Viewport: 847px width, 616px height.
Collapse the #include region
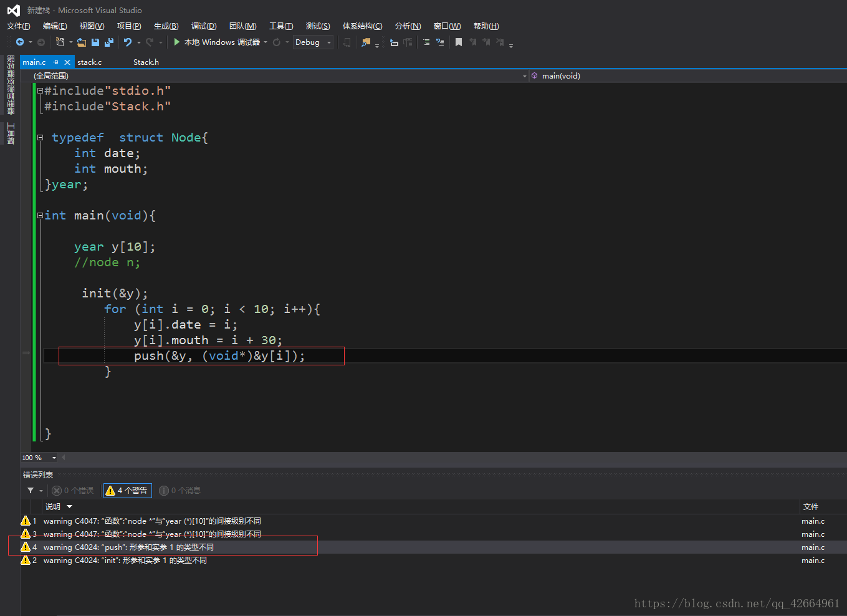click(x=40, y=90)
